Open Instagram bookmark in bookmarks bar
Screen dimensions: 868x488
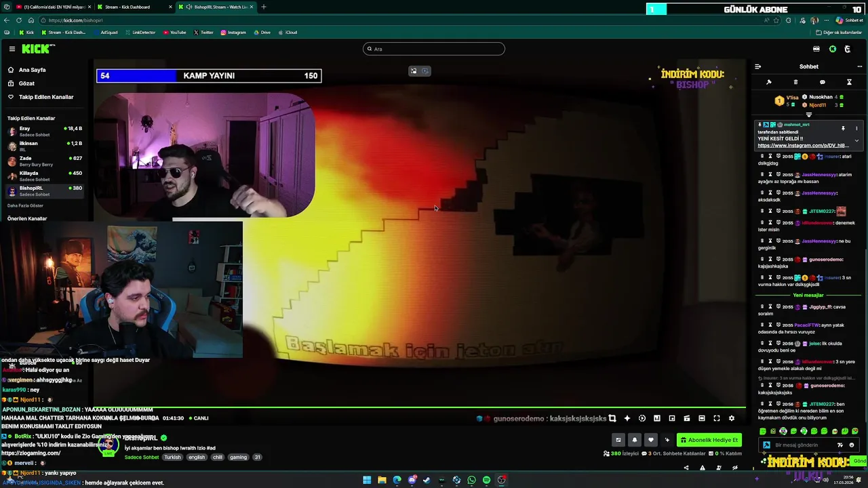pyautogui.click(x=233, y=33)
